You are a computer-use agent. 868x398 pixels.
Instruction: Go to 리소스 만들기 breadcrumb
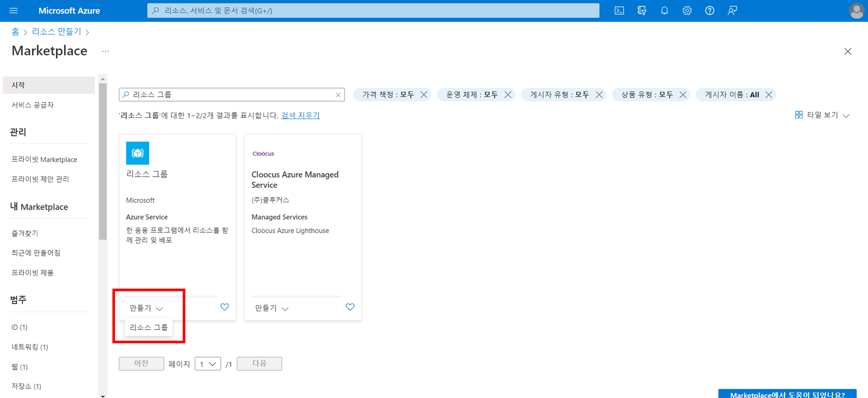tap(56, 32)
